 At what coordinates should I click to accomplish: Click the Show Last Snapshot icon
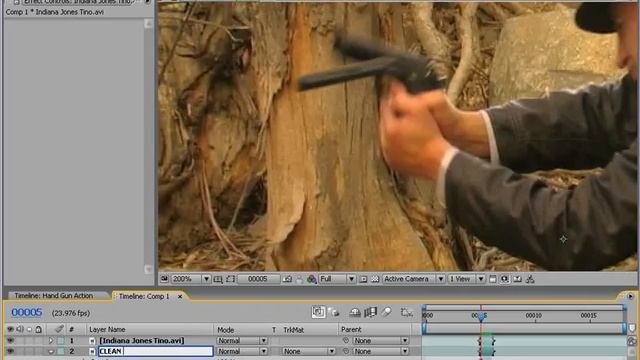click(300, 279)
